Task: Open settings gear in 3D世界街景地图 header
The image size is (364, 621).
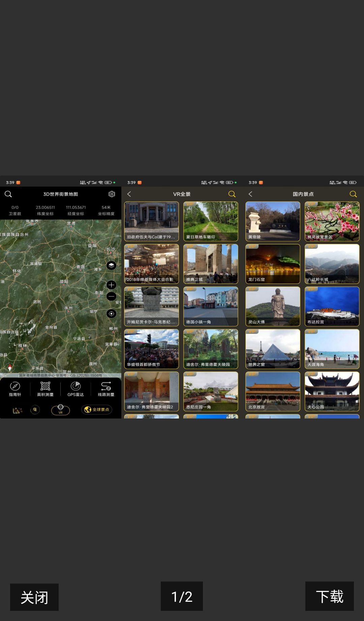Action: 112,194
